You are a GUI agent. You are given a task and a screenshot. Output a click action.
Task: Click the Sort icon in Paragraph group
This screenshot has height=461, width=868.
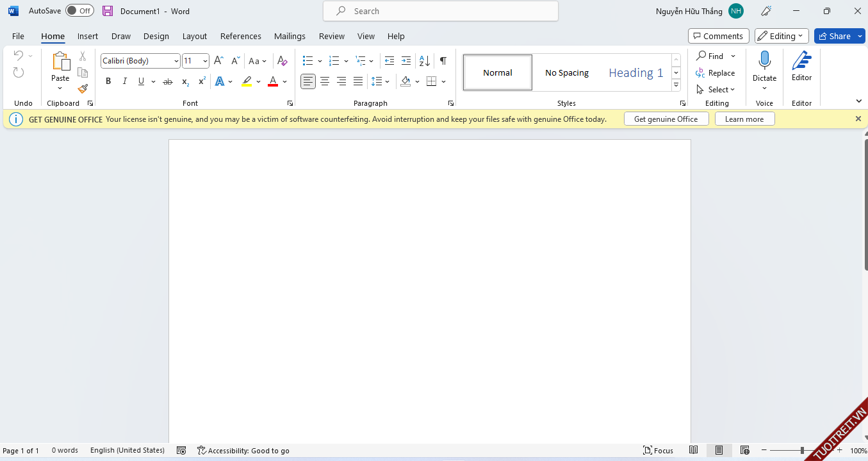pyautogui.click(x=424, y=61)
